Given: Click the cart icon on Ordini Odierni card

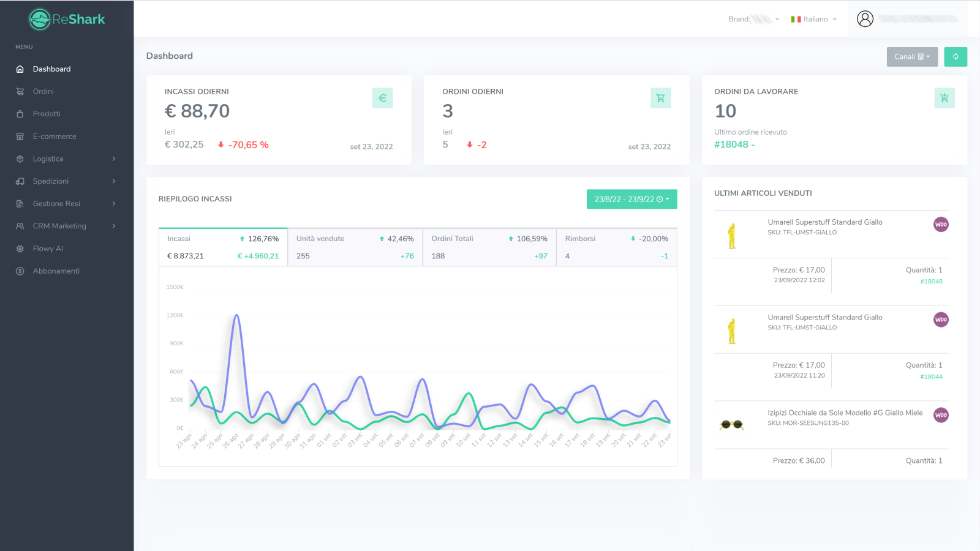Looking at the screenshot, I should [x=660, y=97].
